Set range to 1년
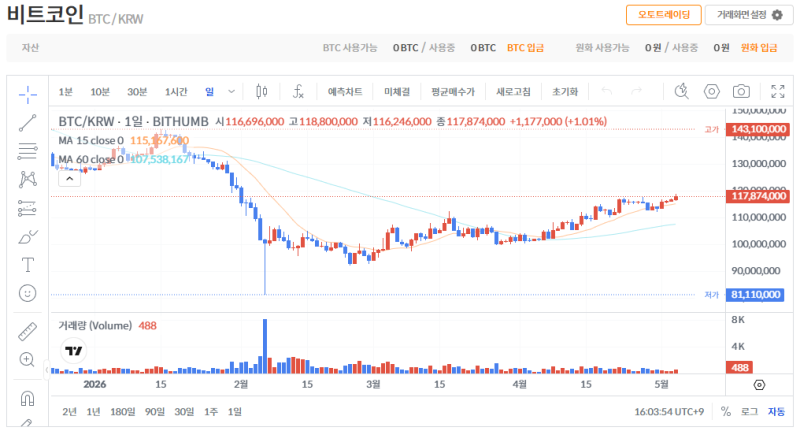Image resolution: width=800 pixels, height=431 pixels. coord(93,412)
